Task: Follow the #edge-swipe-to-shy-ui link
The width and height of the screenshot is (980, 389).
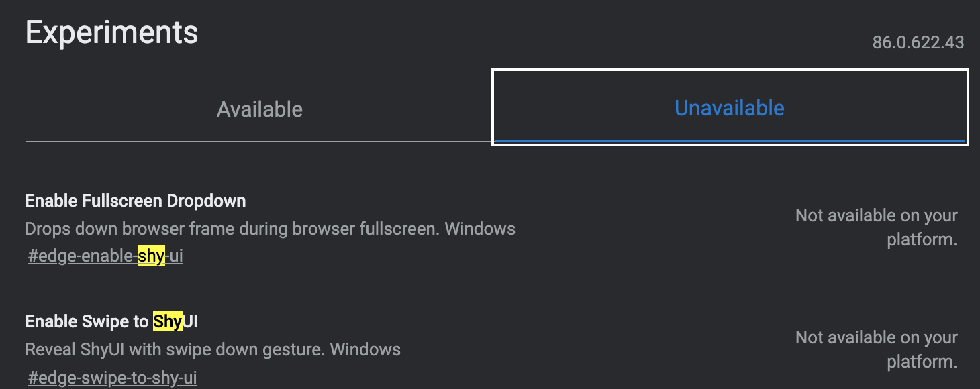Action: click(112, 378)
